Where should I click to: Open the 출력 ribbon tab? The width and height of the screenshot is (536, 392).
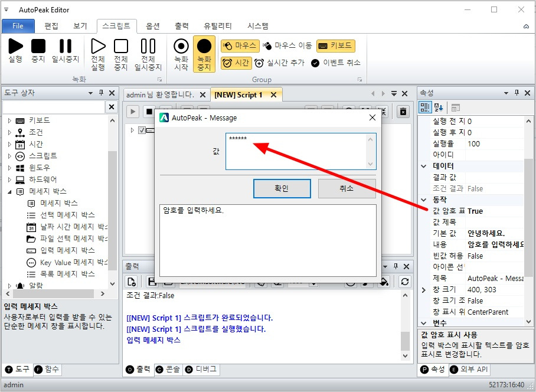181,26
